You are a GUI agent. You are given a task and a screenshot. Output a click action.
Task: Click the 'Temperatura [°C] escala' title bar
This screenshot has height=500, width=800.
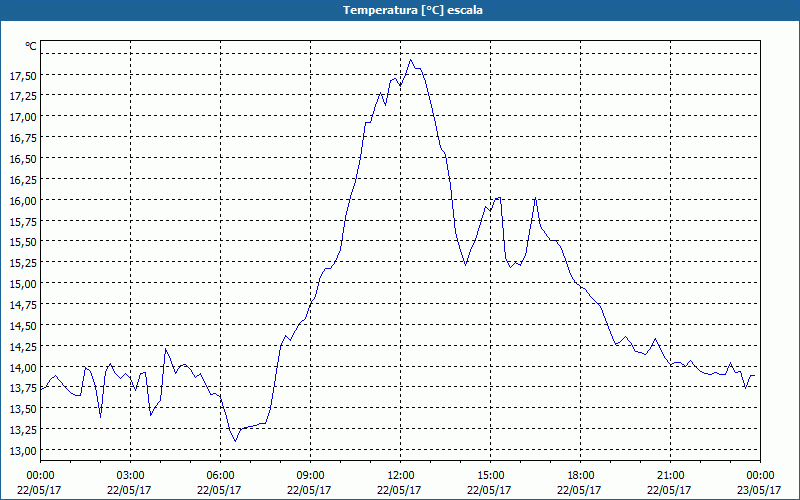click(400, 10)
